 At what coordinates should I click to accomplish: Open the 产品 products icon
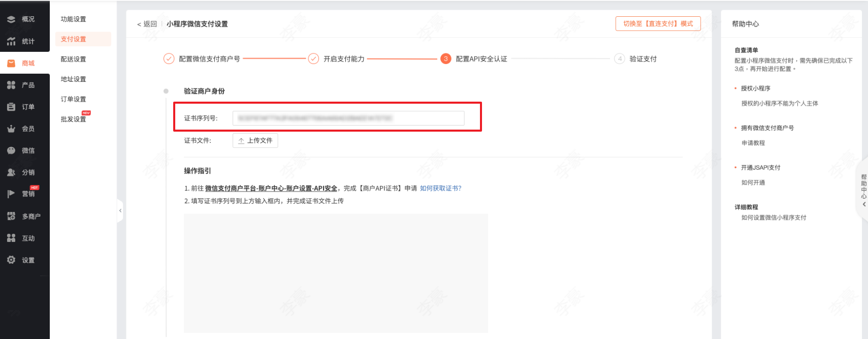[x=11, y=85]
